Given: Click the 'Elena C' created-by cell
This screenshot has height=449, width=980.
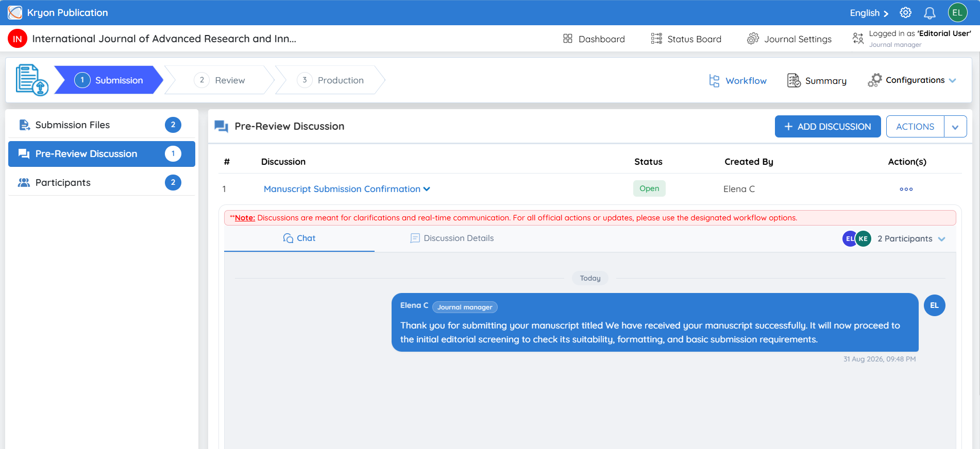Looking at the screenshot, I should coord(739,189).
